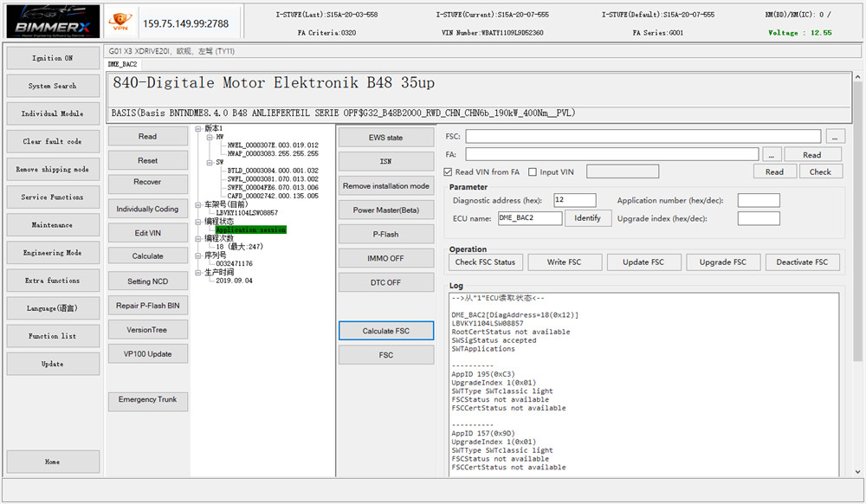Open Engineering Mode
This screenshot has width=866, height=504.
[x=53, y=253]
